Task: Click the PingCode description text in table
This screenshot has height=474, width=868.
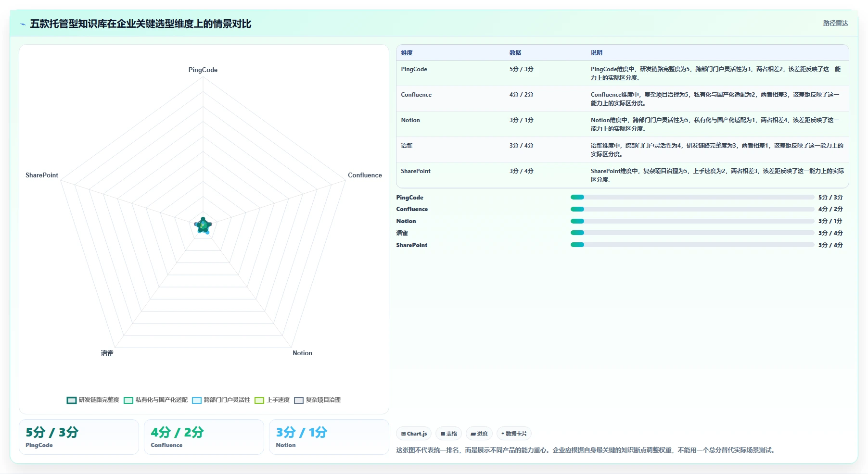Action: [x=716, y=74]
